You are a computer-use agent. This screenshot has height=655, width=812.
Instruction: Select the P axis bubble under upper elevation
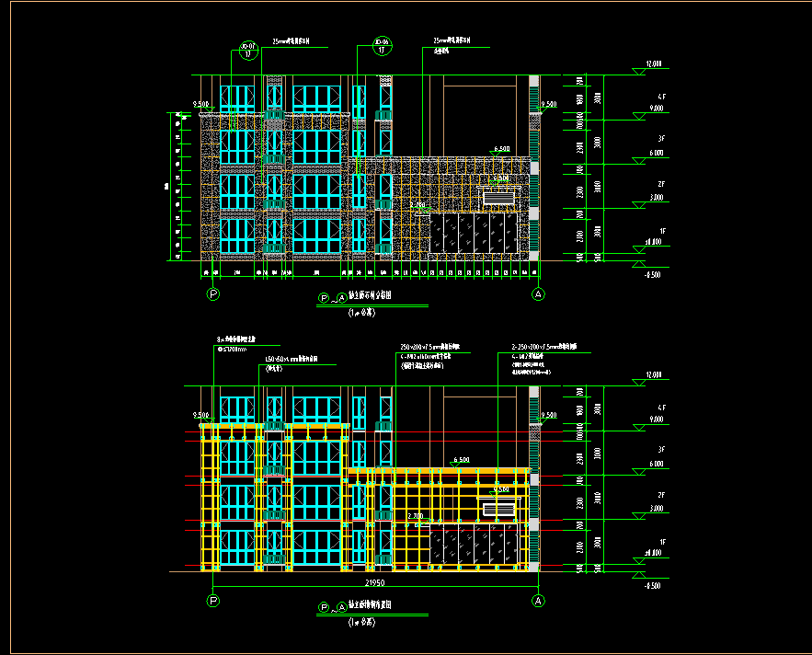[x=212, y=294]
